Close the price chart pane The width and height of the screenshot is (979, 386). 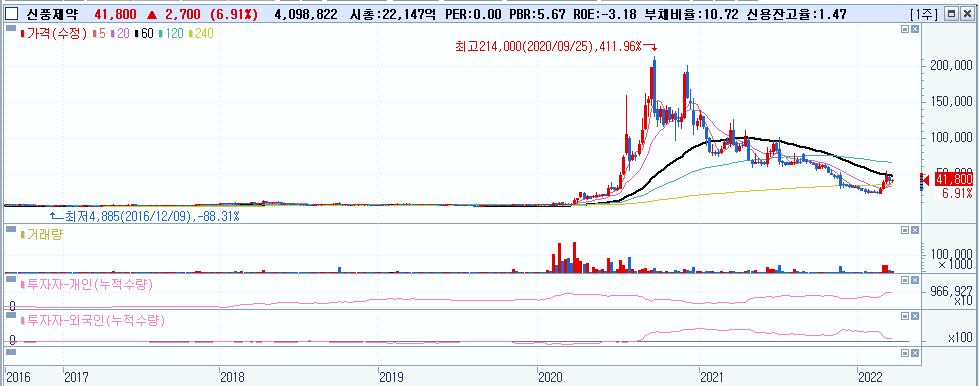click(915, 29)
